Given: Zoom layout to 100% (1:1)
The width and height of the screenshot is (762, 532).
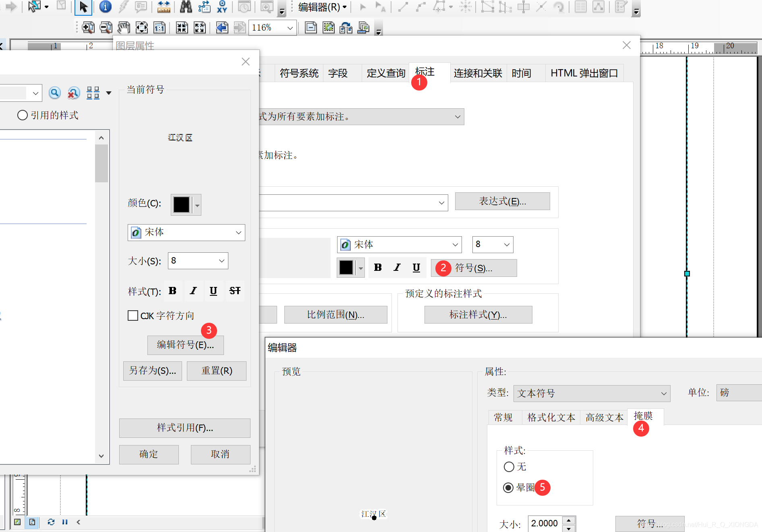Looking at the screenshot, I should tap(159, 28).
